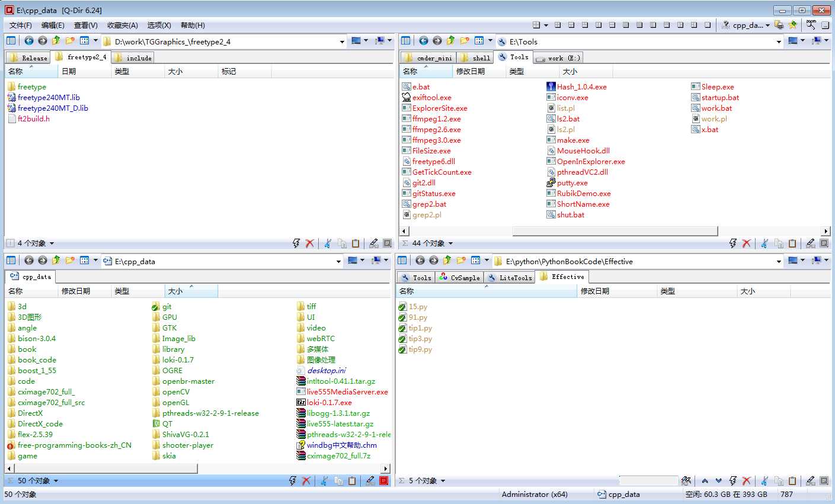Screen dimensions: 835x504
Task: Click the add-to-favorites star icon
Action: point(793,25)
